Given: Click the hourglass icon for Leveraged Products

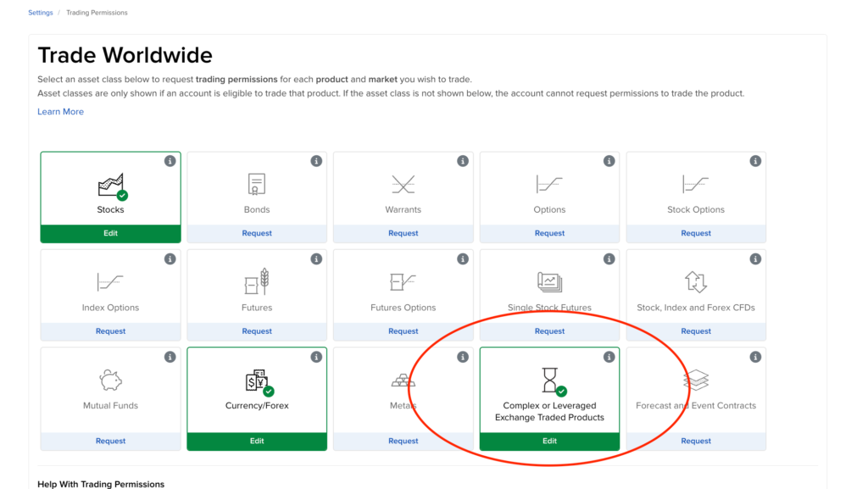Looking at the screenshot, I should (x=549, y=380).
